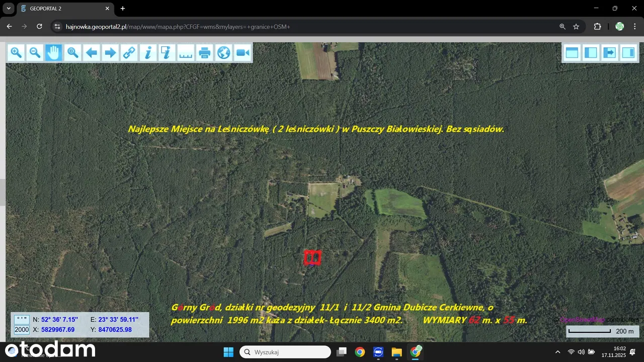Select the zoom out magnifier tool
This screenshot has width=644, height=362.
(x=35, y=52)
